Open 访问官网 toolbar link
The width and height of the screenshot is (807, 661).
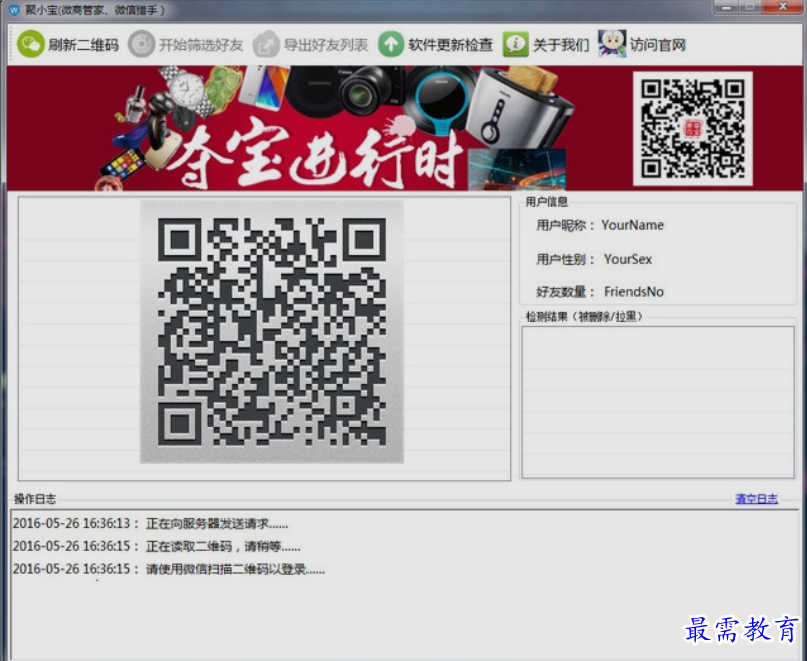(658, 45)
